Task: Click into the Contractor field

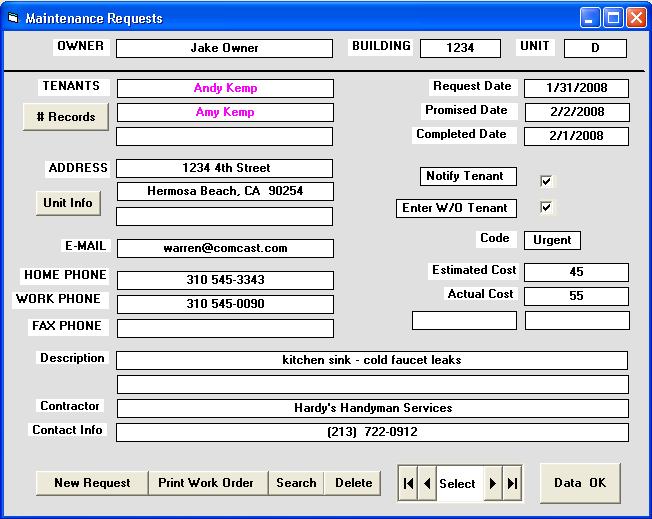Action: 372,408
